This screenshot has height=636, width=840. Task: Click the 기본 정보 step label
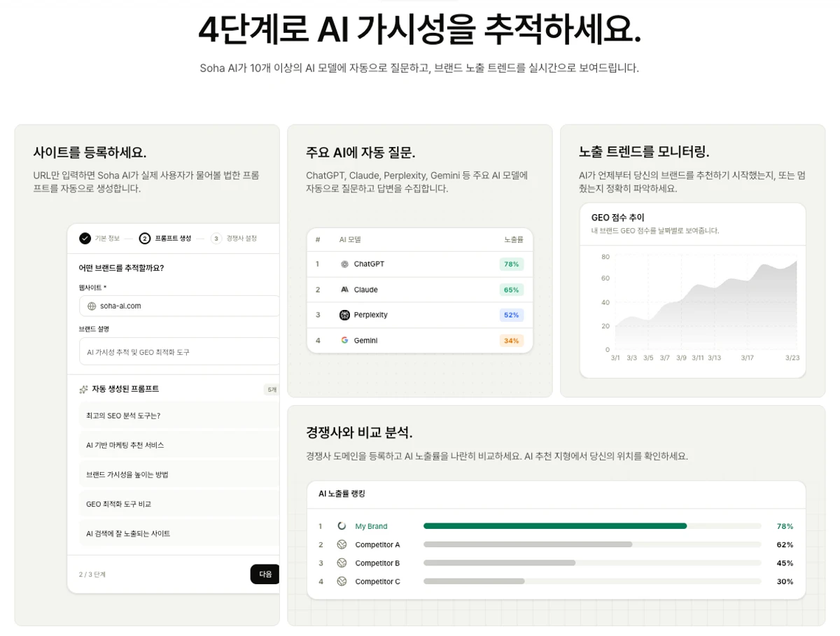[107, 239]
